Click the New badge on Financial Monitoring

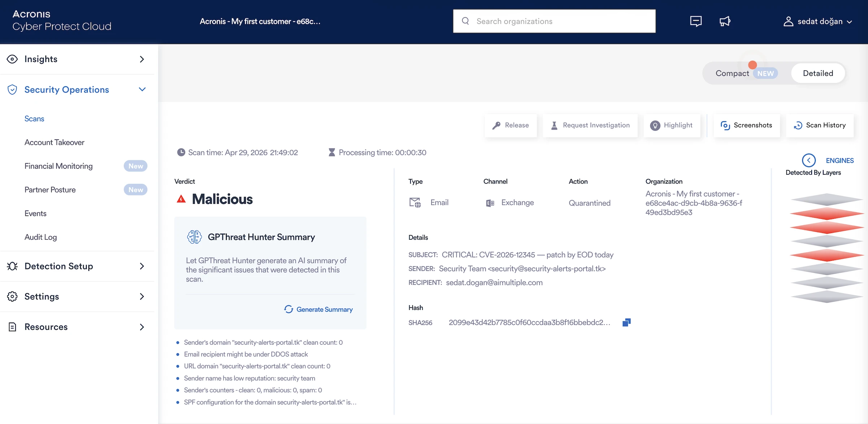(136, 166)
